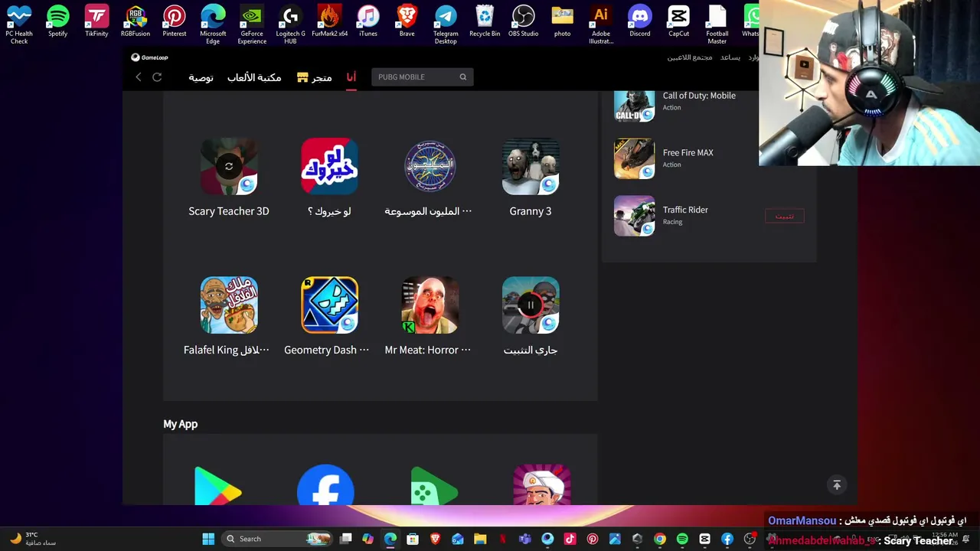Select the Recycle Bin on the desktop
The image size is (980, 551).
485,21
